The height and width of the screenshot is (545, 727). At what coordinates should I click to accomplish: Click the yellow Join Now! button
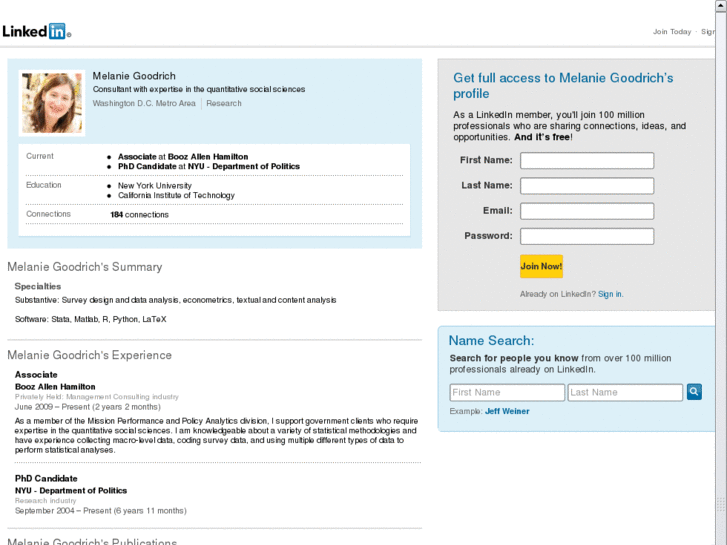541,266
